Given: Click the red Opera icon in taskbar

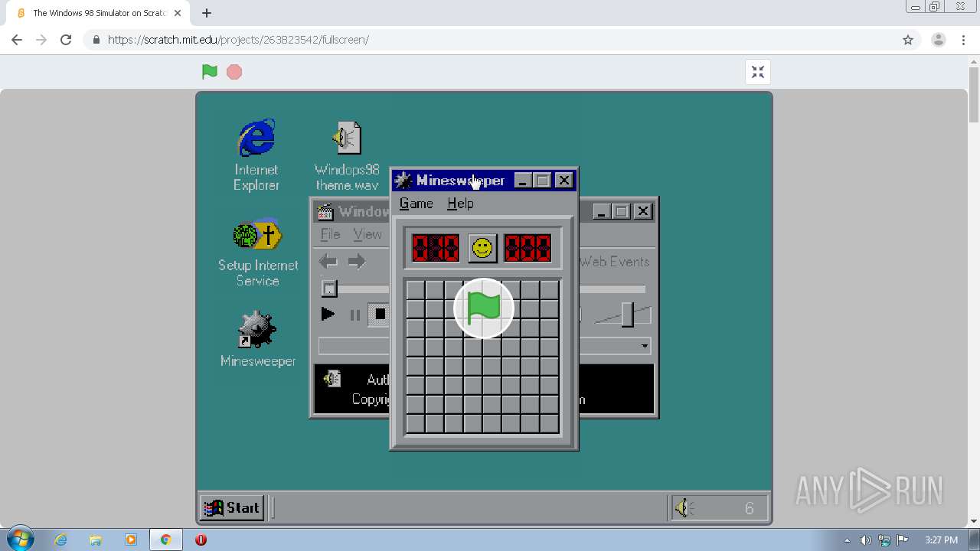Looking at the screenshot, I should pos(201,540).
